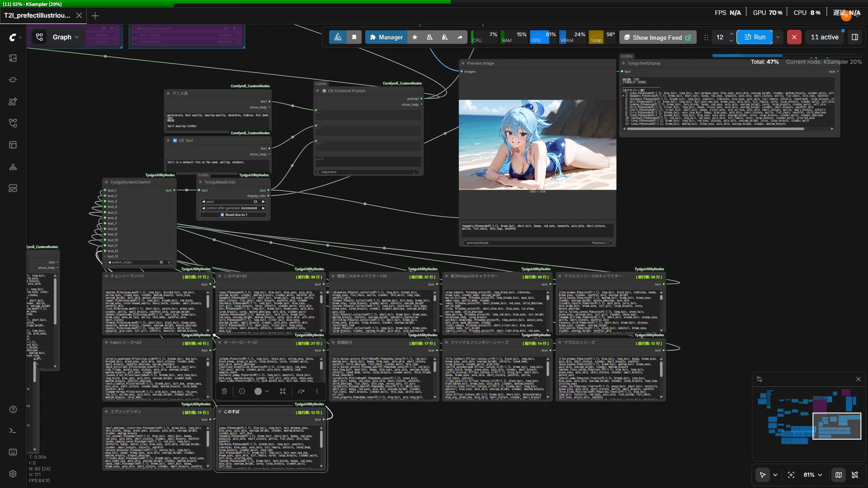Open the previewMode Plaintext dropdown
The width and height of the screenshot is (868, 488).
(538, 243)
